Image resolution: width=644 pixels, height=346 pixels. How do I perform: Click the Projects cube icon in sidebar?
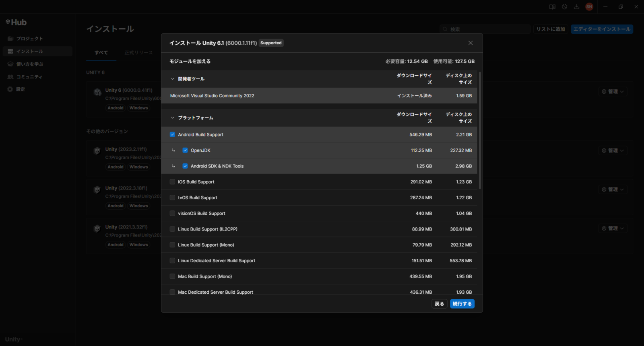click(x=10, y=39)
